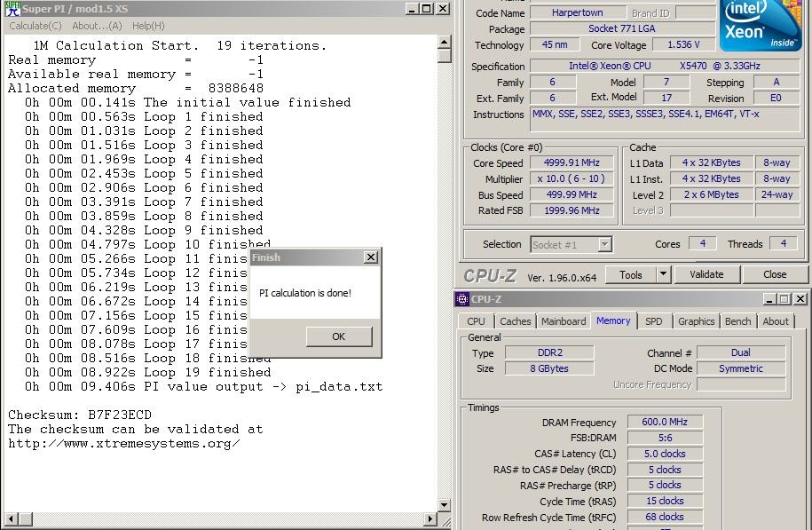
Task: Open the About...(A) menu
Action: tap(97, 26)
